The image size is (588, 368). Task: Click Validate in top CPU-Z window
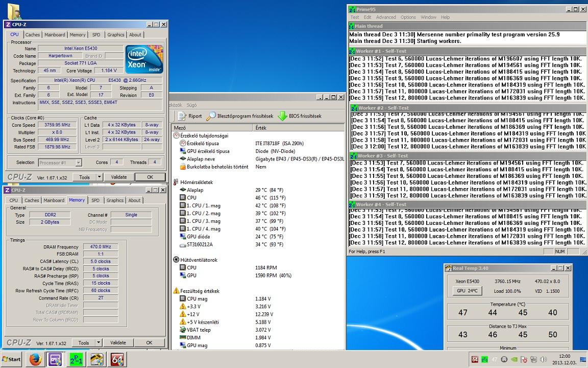pos(119,177)
